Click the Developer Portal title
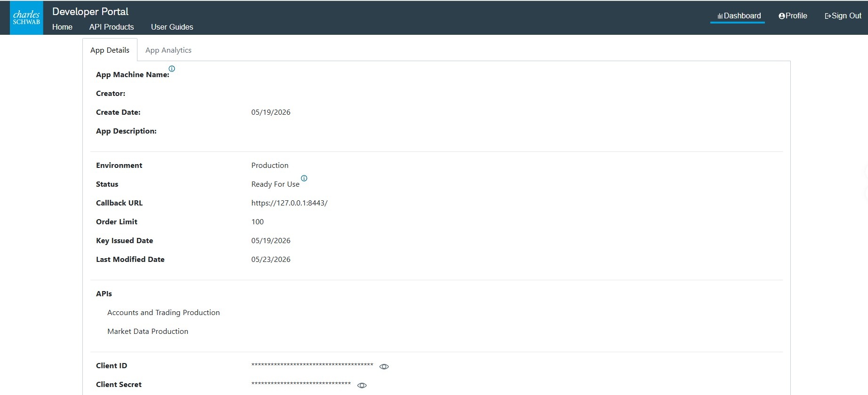The image size is (868, 395). [90, 11]
